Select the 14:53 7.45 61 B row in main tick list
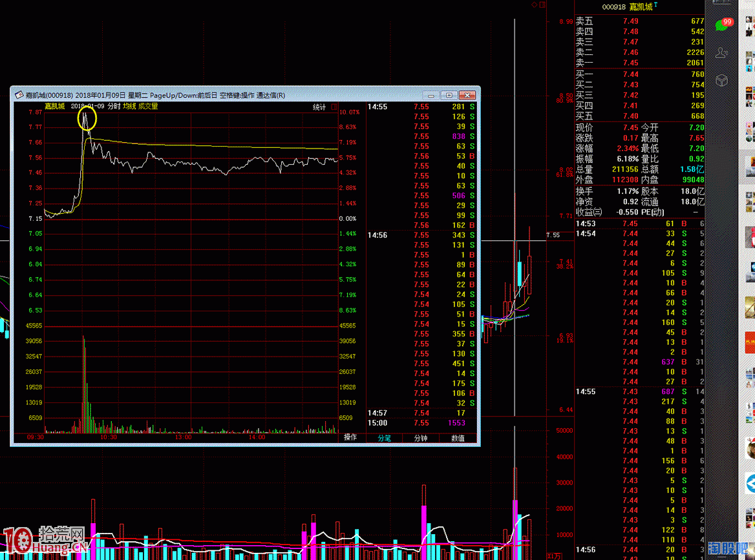The width and height of the screenshot is (755, 560). point(640,223)
